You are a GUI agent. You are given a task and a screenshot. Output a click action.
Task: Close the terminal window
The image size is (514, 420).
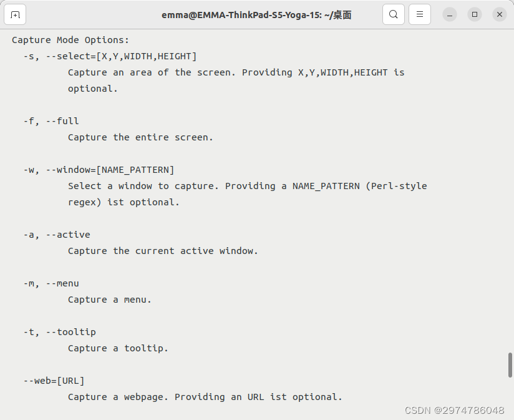[x=499, y=14]
